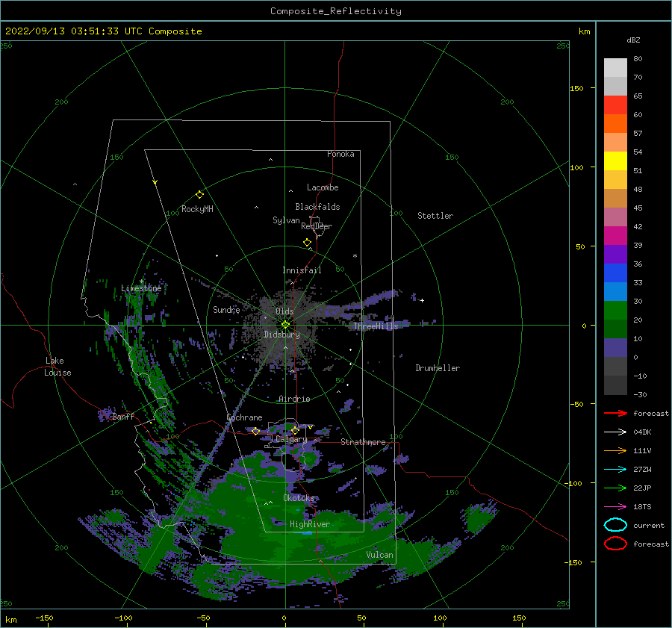Image resolution: width=672 pixels, height=628 pixels.
Task: Click the Lake Louise map label
Action: 57,367
